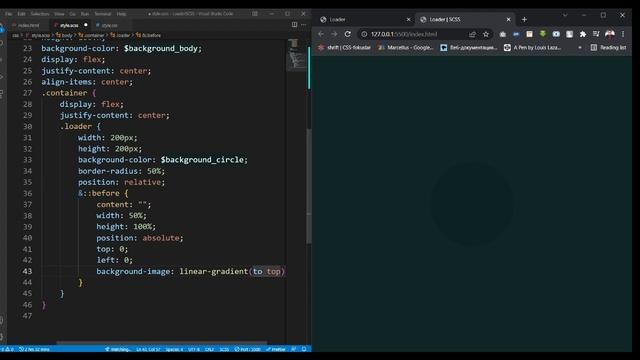This screenshot has width=640, height=360.
Task: Click the feedback icon in status bar
Action: 293,349
